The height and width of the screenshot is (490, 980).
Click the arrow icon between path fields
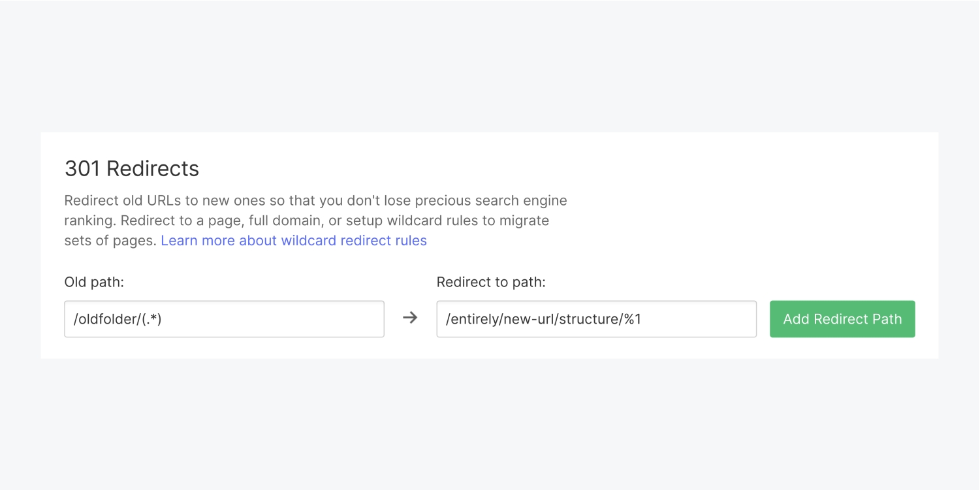(410, 318)
